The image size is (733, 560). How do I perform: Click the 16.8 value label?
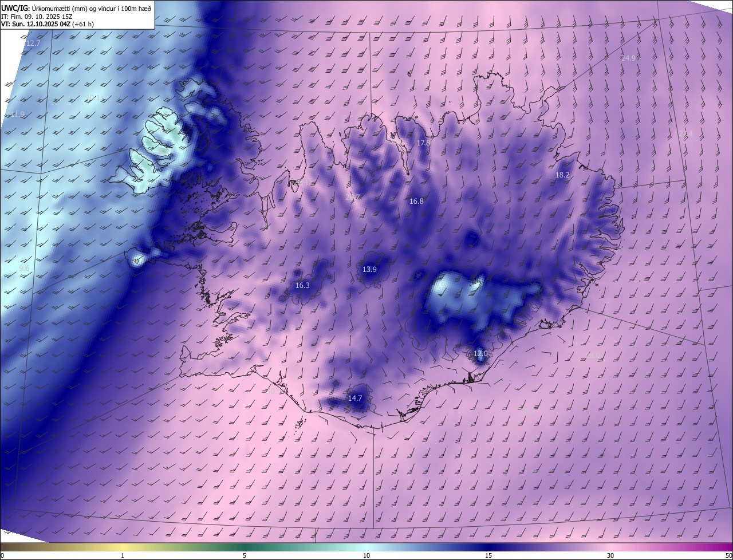416,201
